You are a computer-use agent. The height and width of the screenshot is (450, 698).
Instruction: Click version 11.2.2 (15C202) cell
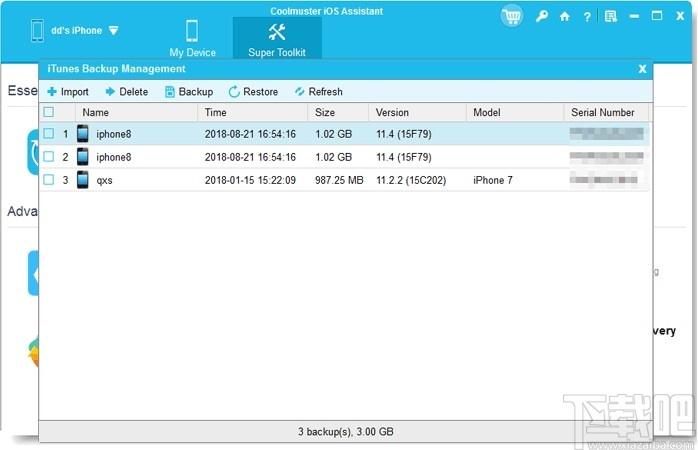[411, 180]
